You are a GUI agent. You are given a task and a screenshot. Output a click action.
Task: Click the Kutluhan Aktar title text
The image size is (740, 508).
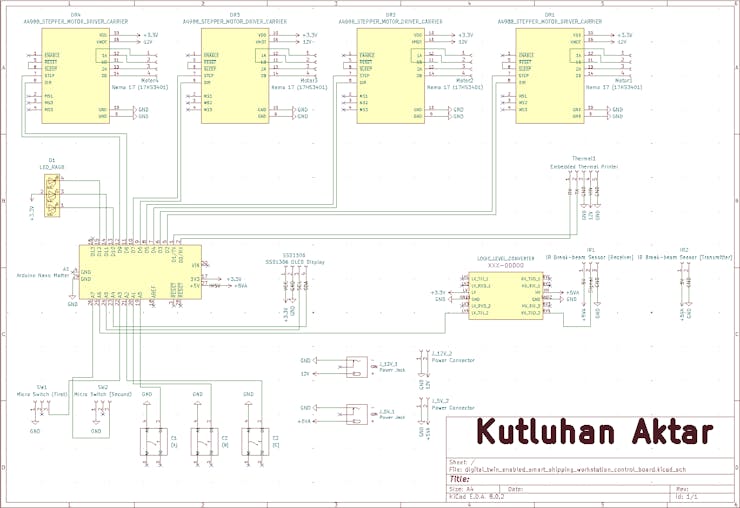[x=595, y=431]
